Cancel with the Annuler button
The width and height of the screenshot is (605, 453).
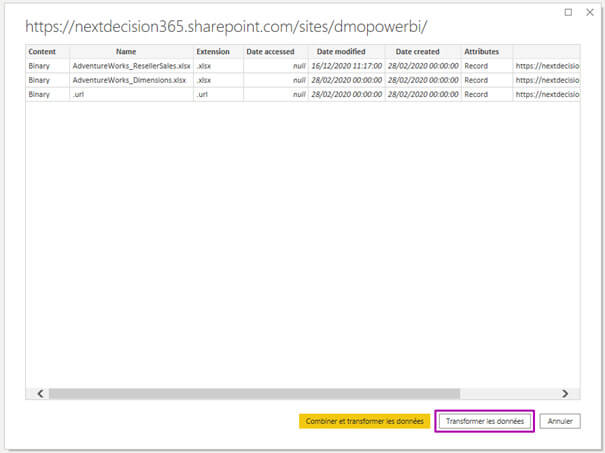560,421
